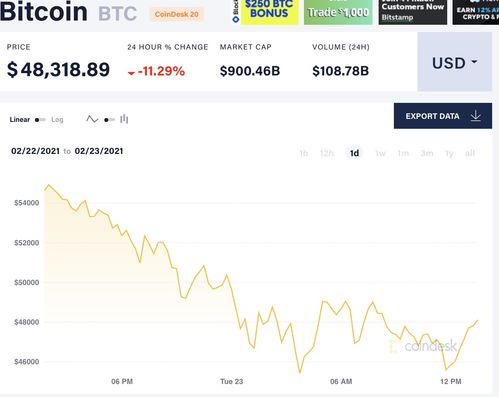
Task: Click the download arrow on Export Data
Action: [476, 116]
